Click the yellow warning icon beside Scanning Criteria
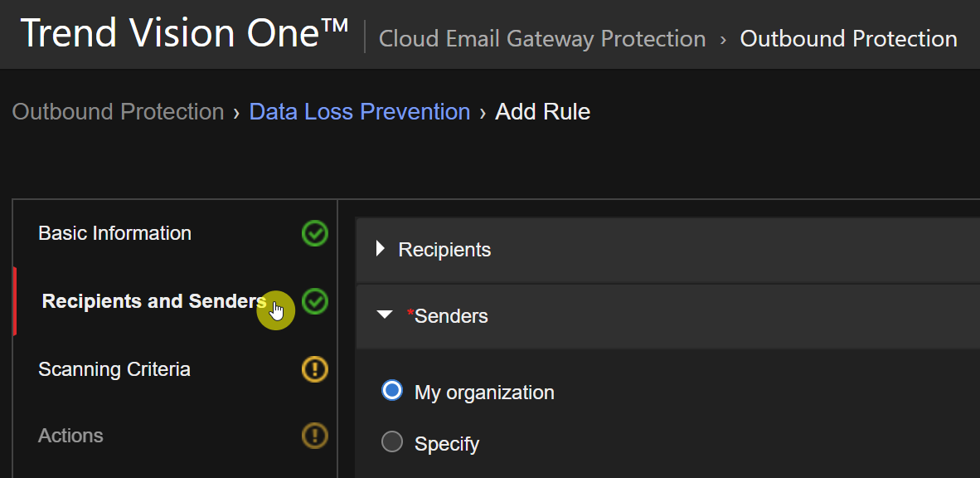 (315, 368)
